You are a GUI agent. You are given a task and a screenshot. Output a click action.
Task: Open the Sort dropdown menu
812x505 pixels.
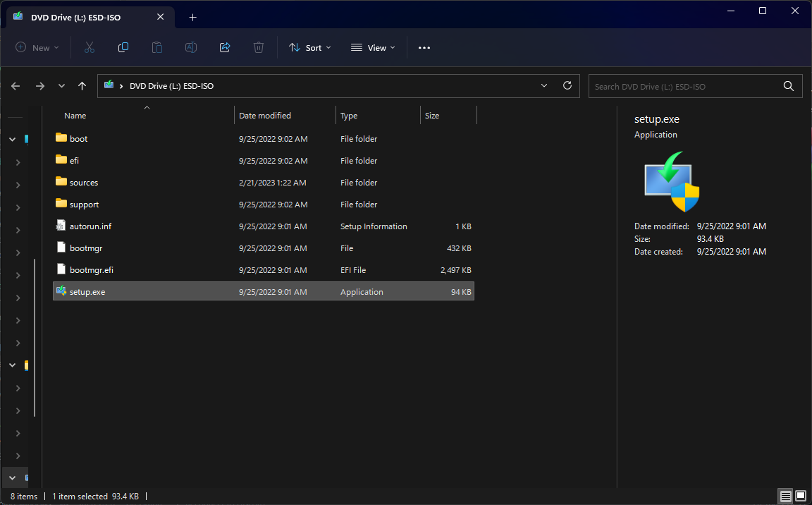tap(309, 48)
